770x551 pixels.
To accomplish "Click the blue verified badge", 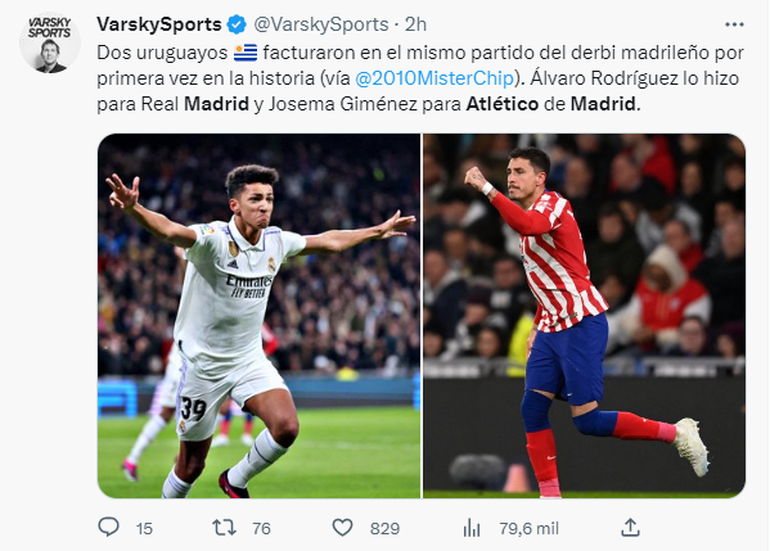I will point(237,24).
